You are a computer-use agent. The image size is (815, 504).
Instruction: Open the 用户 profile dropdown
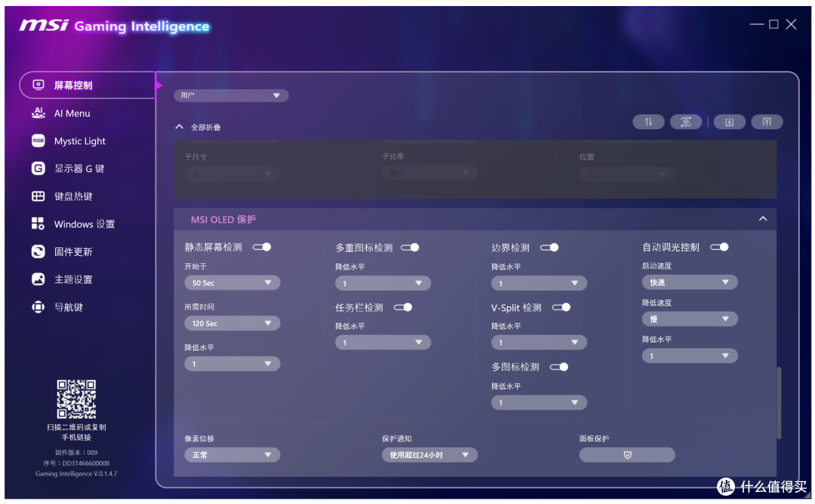click(x=231, y=96)
